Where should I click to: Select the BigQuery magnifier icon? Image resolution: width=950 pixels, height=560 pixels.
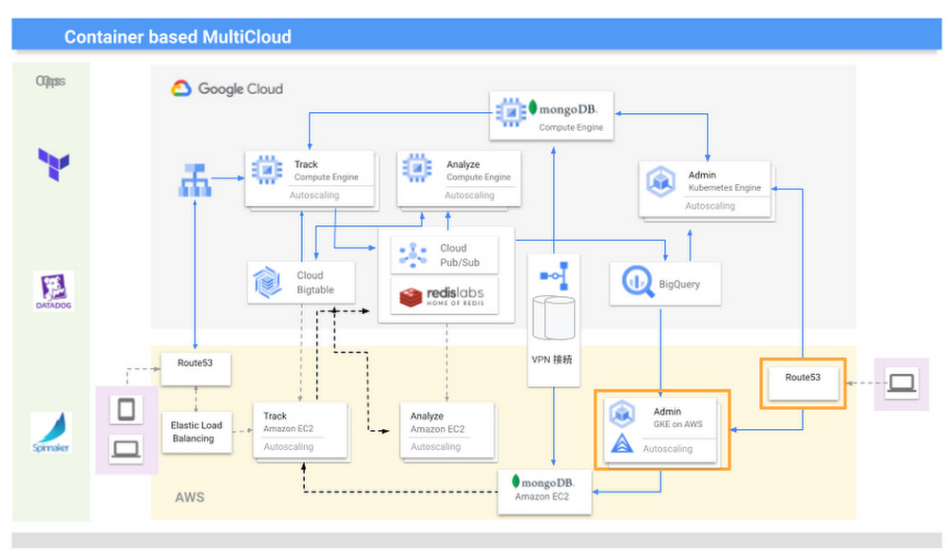pyautogui.click(x=636, y=283)
